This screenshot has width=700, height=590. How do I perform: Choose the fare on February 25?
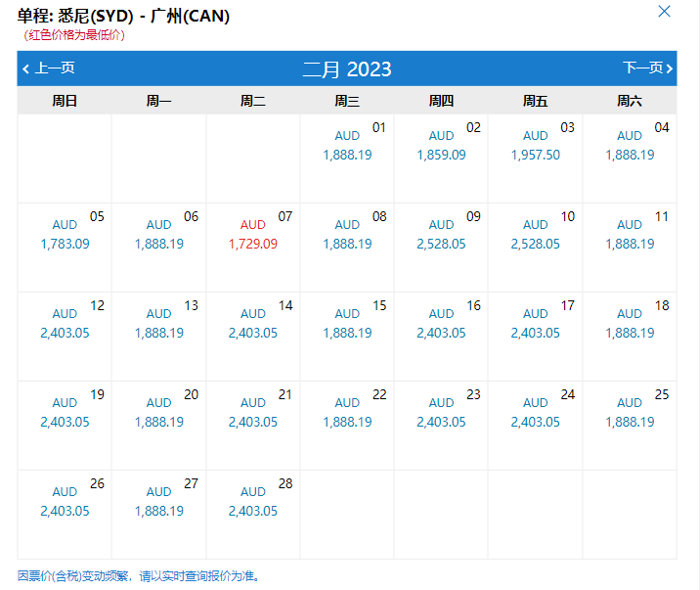(630, 425)
